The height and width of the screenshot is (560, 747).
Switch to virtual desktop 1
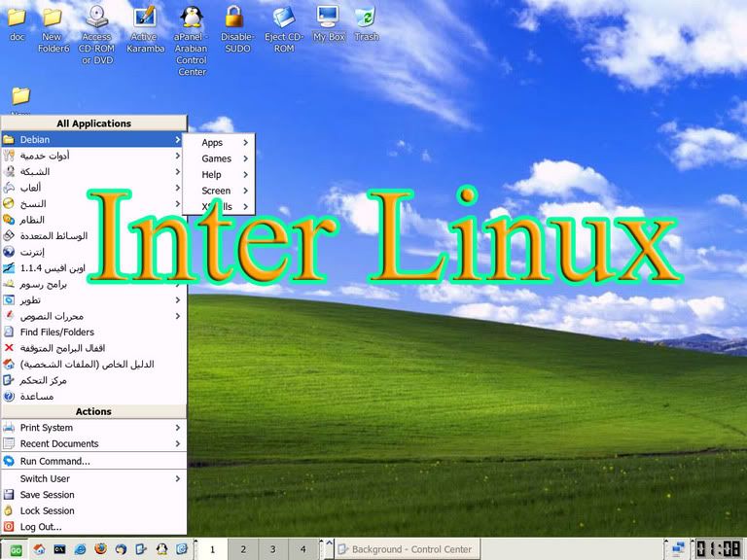click(212, 549)
